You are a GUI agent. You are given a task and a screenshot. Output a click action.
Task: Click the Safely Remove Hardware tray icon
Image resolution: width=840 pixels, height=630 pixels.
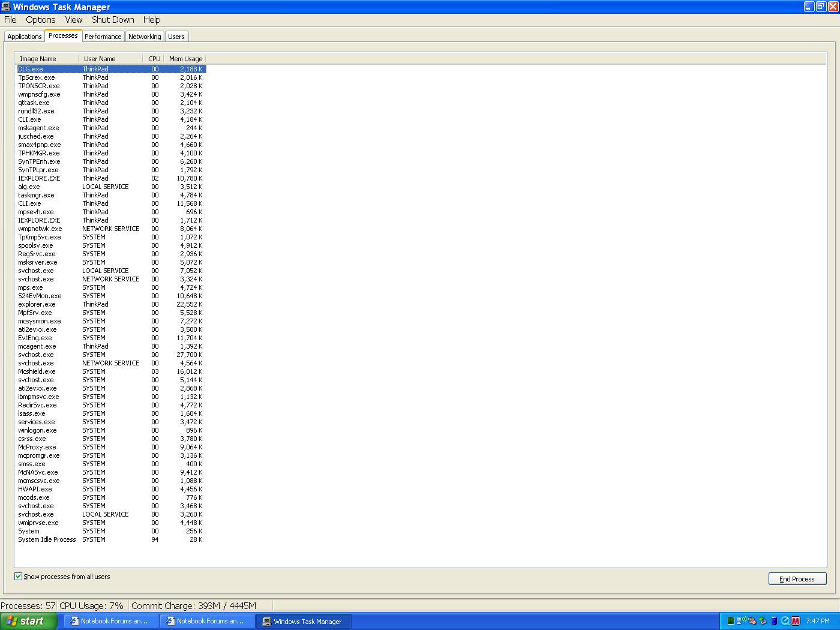tap(763, 620)
